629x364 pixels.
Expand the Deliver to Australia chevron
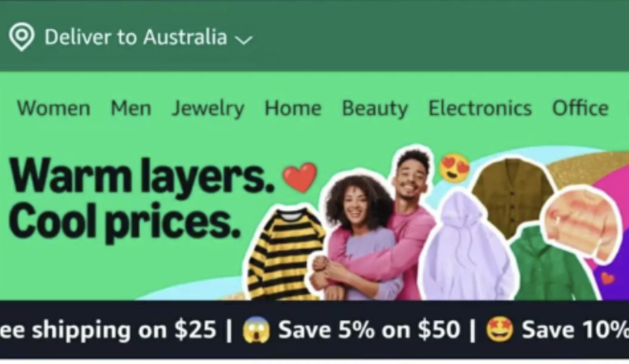(243, 40)
